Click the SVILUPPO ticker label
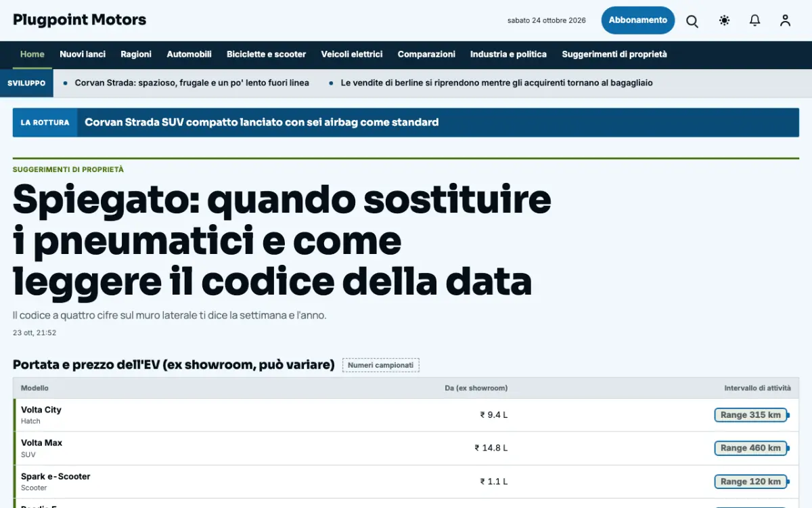This screenshot has height=508, width=812. [26, 83]
